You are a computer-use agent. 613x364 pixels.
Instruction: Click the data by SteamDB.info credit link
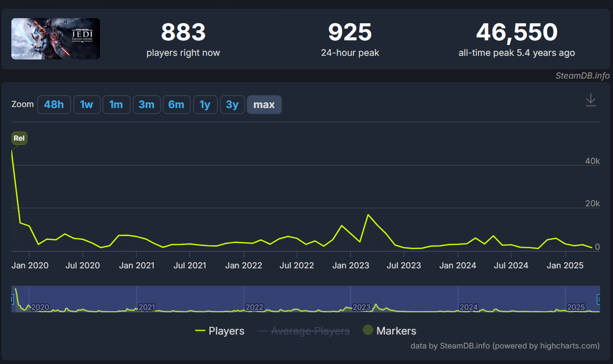[505, 345]
